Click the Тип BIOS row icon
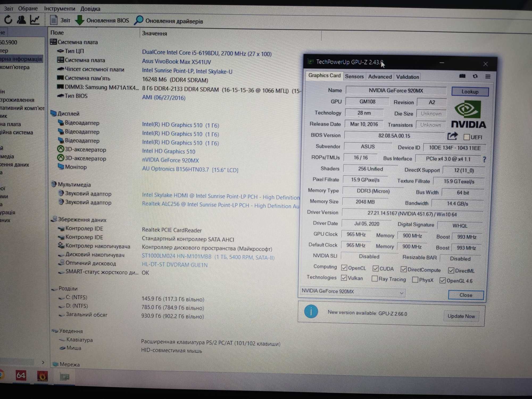This screenshot has height=399, width=532. (x=60, y=96)
